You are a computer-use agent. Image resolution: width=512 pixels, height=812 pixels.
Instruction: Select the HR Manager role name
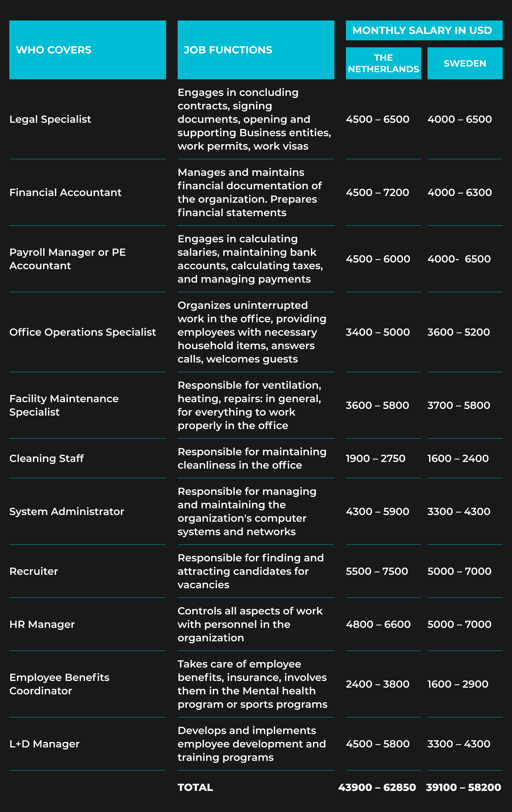pos(42,625)
